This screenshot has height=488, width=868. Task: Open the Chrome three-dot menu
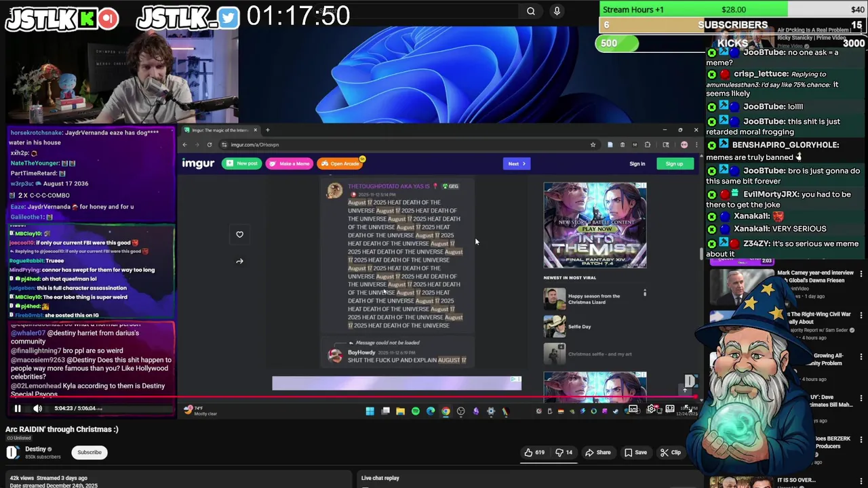click(x=696, y=144)
